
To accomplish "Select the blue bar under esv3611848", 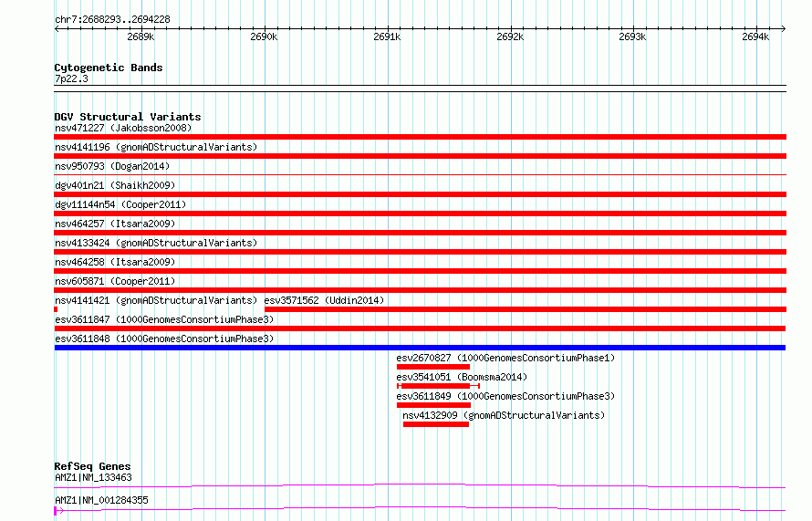I will pos(420,348).
